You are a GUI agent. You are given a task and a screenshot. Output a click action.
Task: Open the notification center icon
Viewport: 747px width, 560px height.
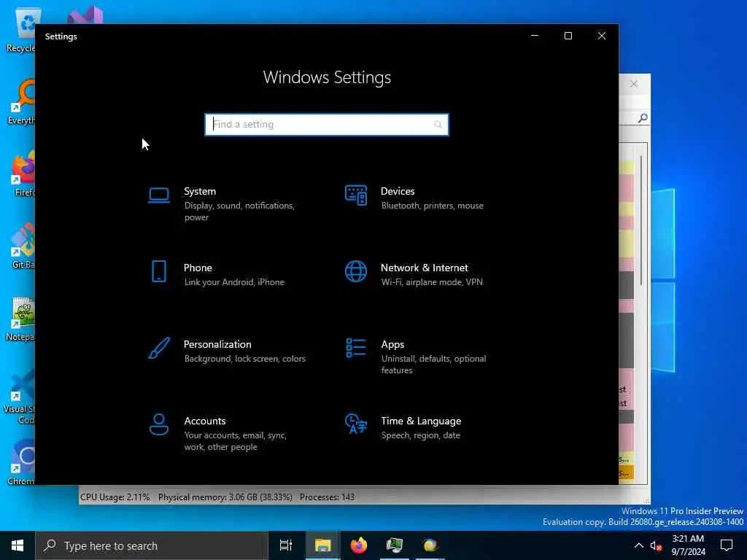click(727, 545)
